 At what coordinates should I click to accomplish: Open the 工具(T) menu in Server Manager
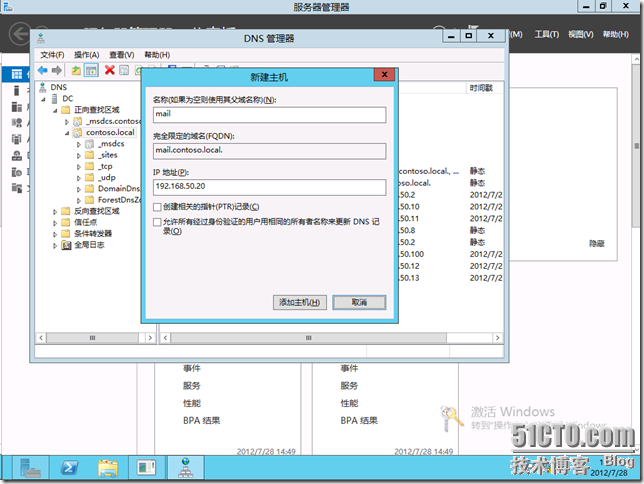pyautogui.click(x=547, y=34)
